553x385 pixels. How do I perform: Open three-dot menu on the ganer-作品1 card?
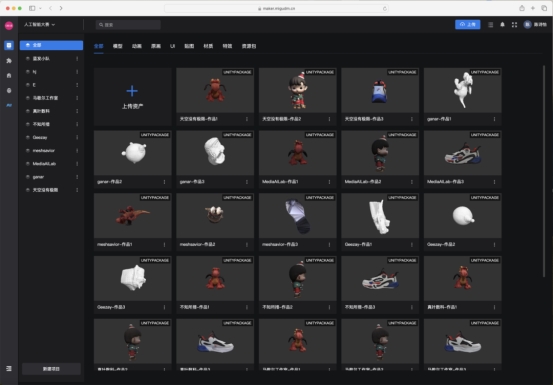point(494,119)
